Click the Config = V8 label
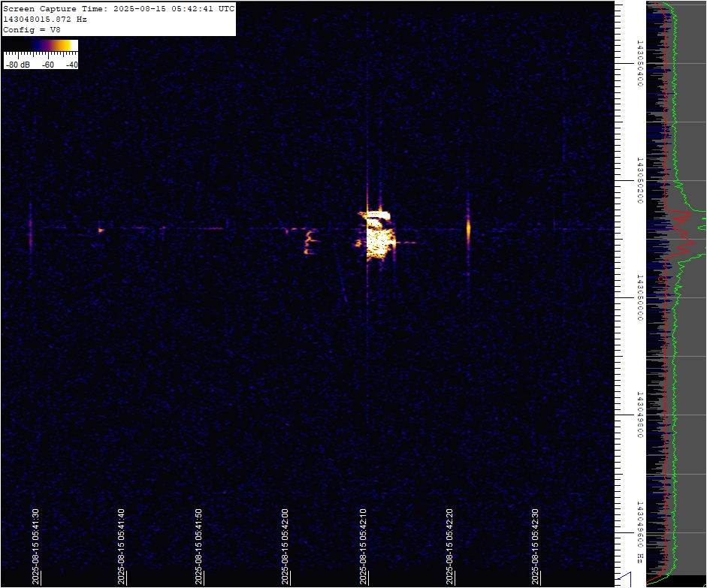This screenshot has width=707, height=588. coord(32,30)
